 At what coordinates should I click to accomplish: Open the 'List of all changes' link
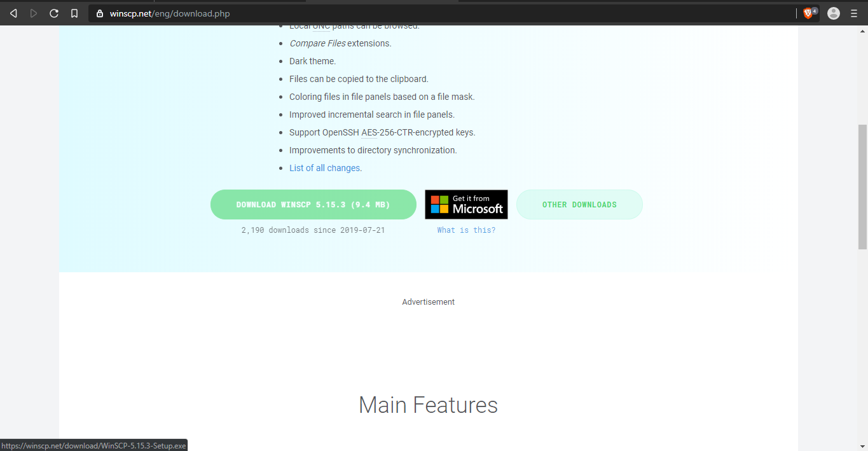326,168
